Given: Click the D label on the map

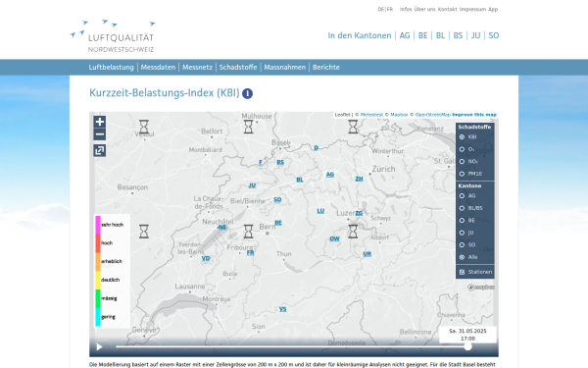Looking at the screenshot, I should point(317,148).
